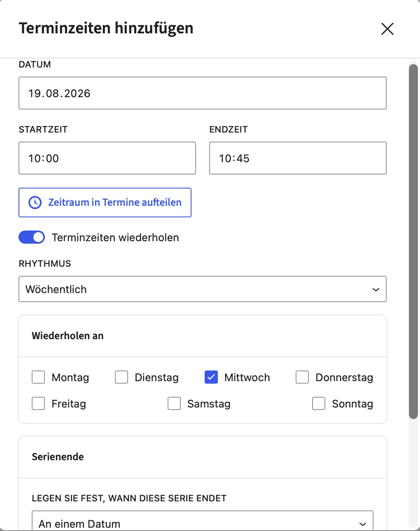Open the An einem Datum dropdown
The width and height of the screenshot is (420, 531).
click(203, 521)
